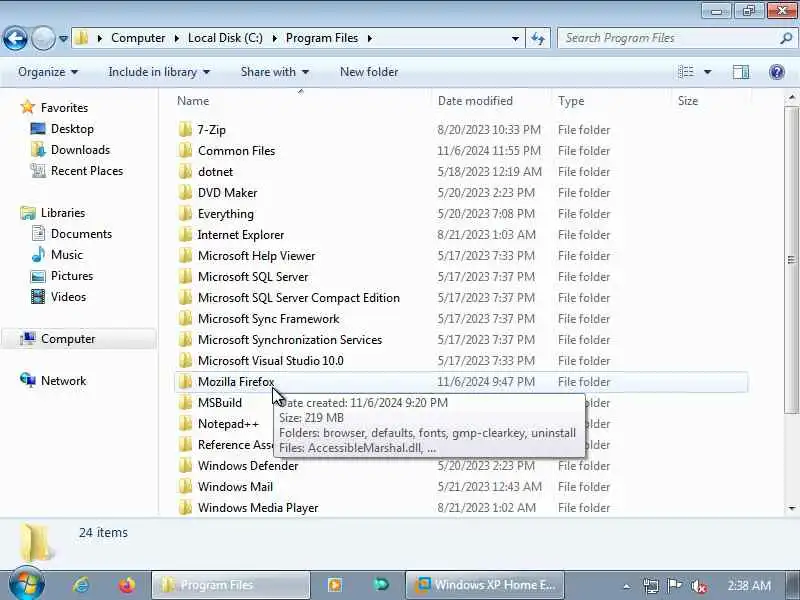Go back with the Back arrow button
Image resolution: width=800 pixels, height=600 pixels.
click(x=15, y=38)
